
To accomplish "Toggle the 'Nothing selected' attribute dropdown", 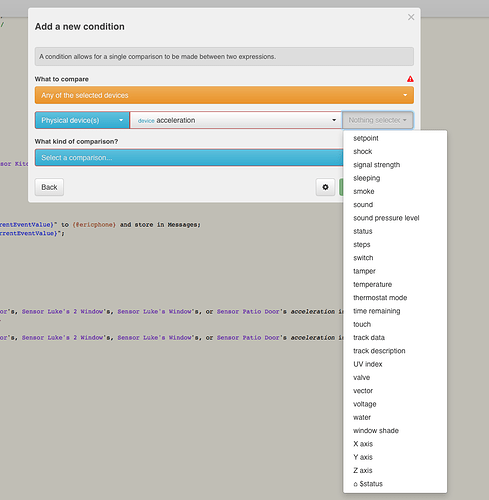I will 378,120.
